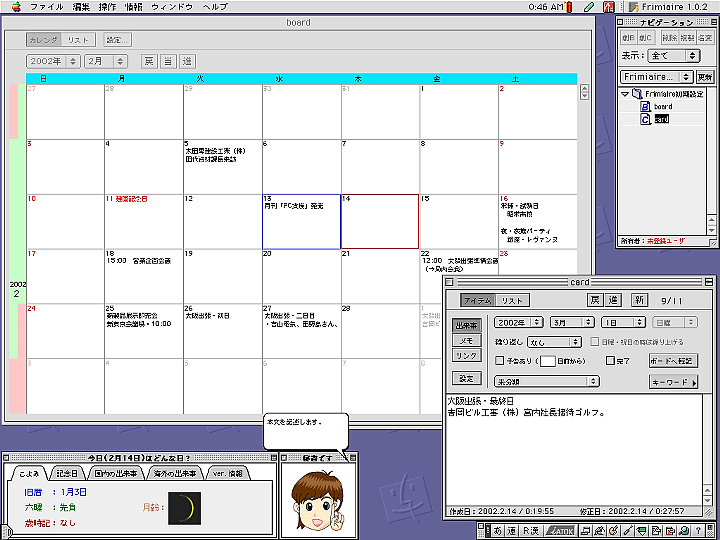Click the 新 new card button
Viewport: 720px width, 540px height.
pos(639,301)
